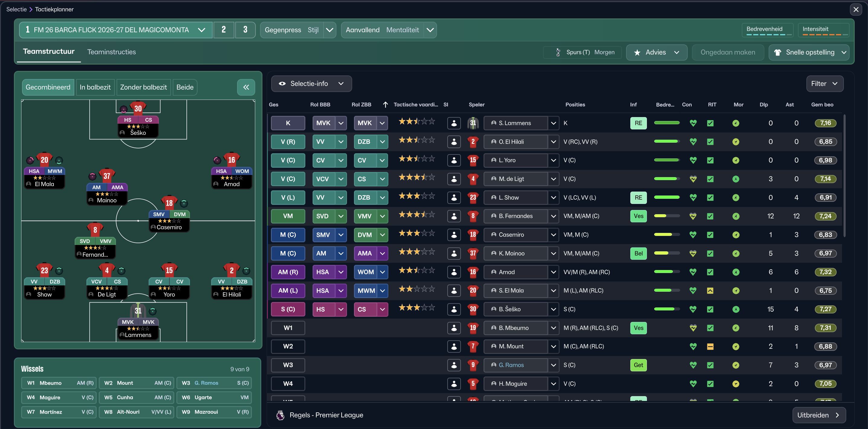
Task: Select Casemiro's number 18 shirt on pitch
Action: (169, 202)
